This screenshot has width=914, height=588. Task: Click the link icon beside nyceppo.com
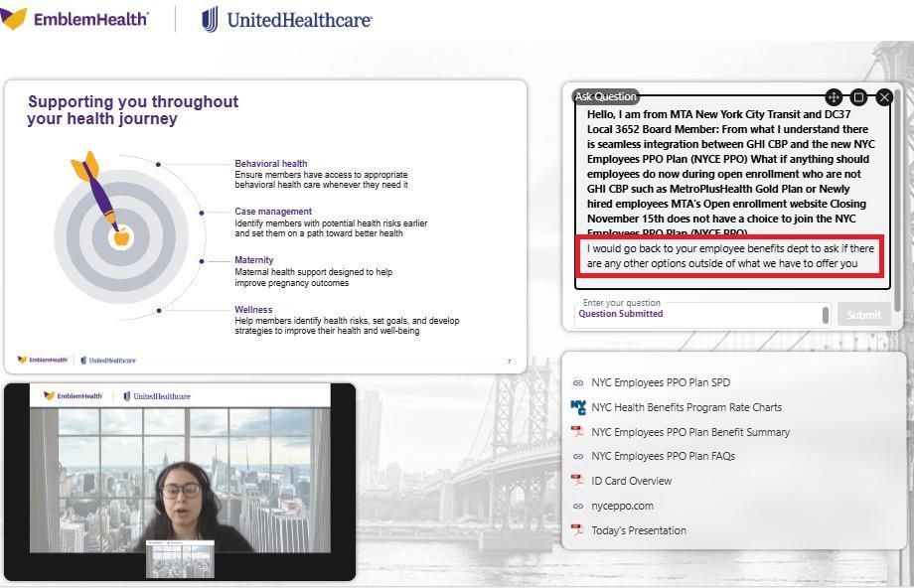(x=578, y=506)
